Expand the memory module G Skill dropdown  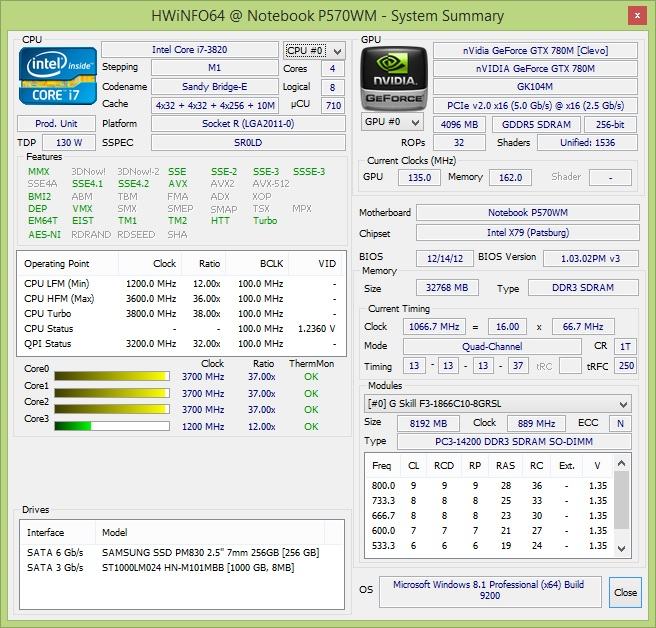(497, 404)
